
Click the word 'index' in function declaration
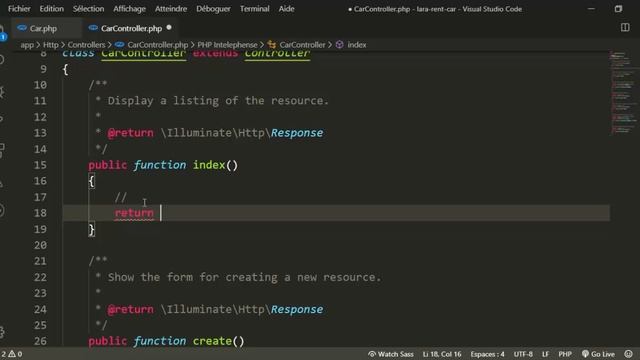tap(209, 165)
